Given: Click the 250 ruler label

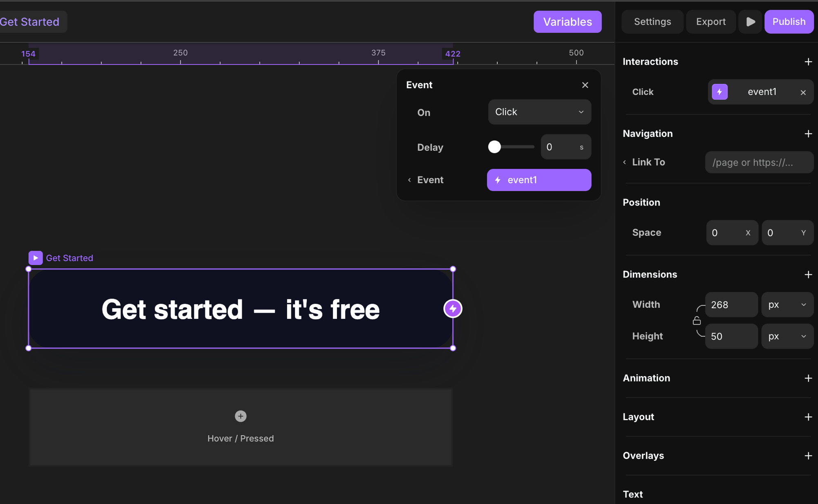Looking at the screenshot, I should (180, 53).
